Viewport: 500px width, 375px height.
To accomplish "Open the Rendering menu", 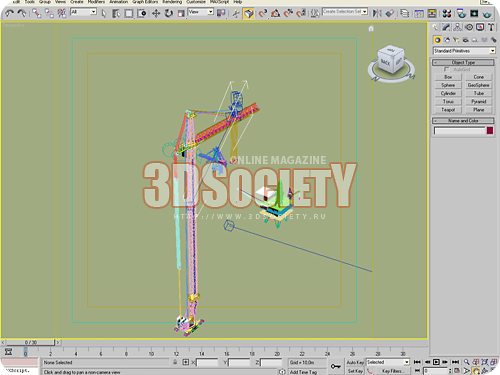I will point(172,2).
